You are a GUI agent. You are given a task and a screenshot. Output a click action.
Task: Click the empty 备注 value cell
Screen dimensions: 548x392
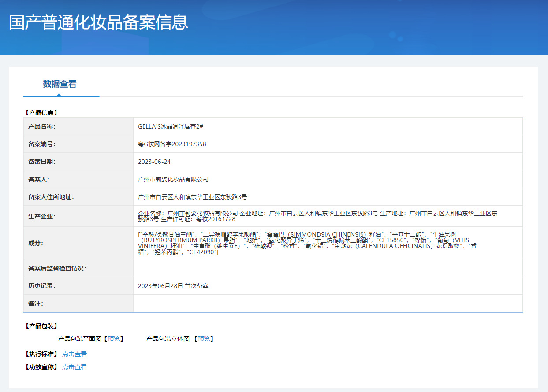pos(328,303)
